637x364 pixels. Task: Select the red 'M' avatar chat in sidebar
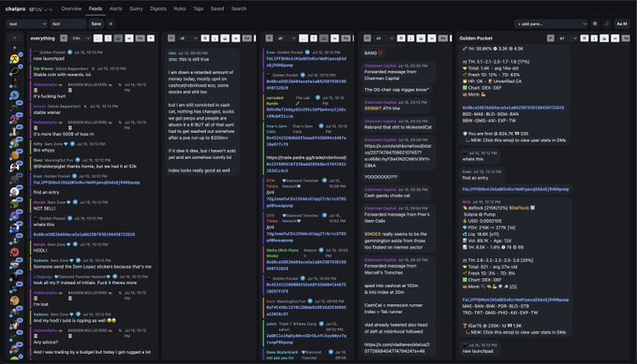tap(15, 253)
